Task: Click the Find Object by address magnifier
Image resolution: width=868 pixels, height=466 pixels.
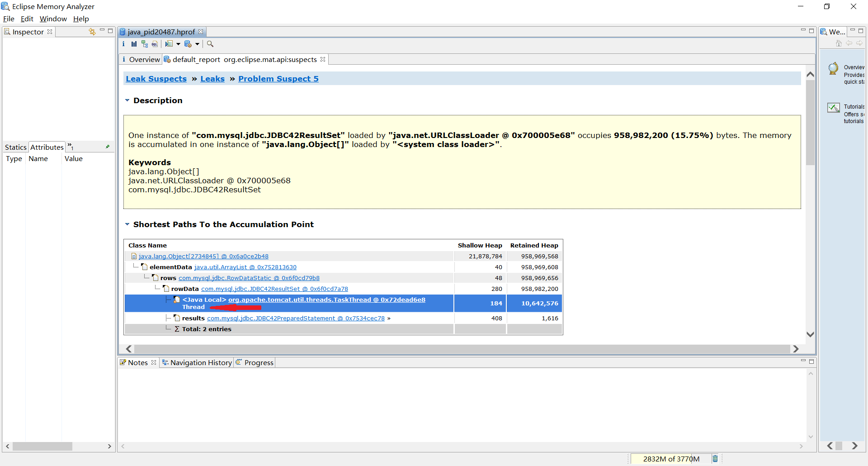Action: click(x=210, y=44)
